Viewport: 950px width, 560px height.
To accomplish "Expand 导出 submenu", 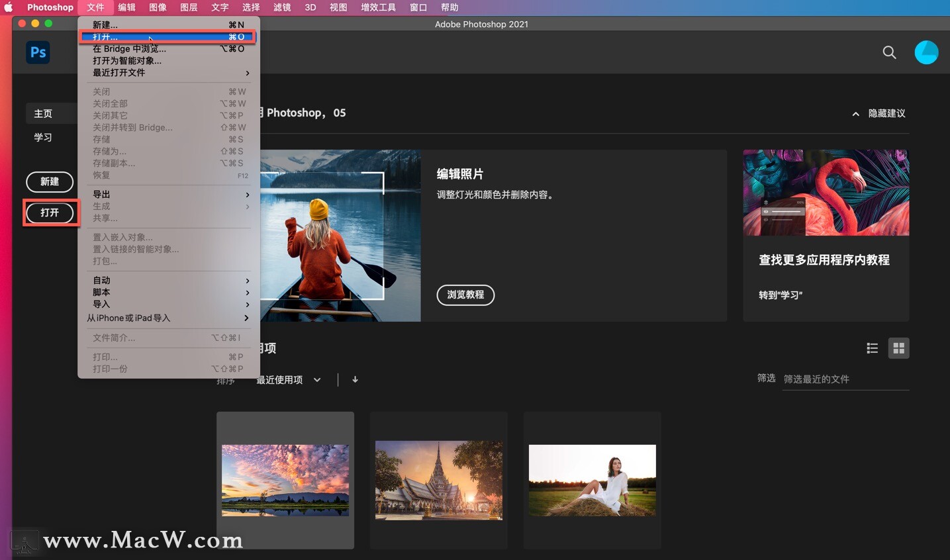I will point(168,195).
